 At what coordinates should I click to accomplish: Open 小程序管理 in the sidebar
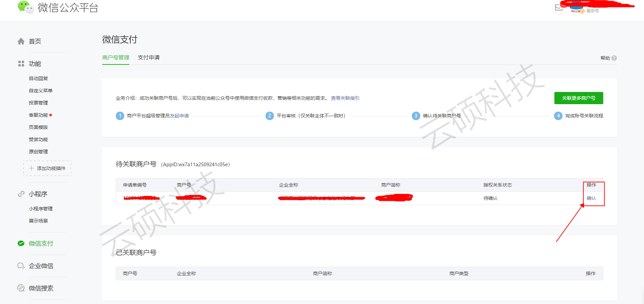pyautogui.click(x=41, y=209)
